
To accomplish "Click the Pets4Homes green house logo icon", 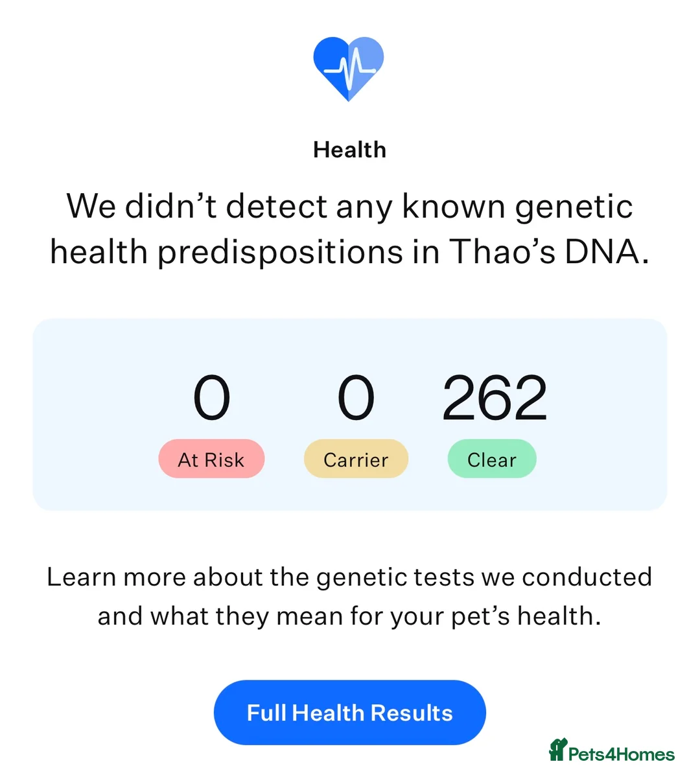I will (557, 750).
